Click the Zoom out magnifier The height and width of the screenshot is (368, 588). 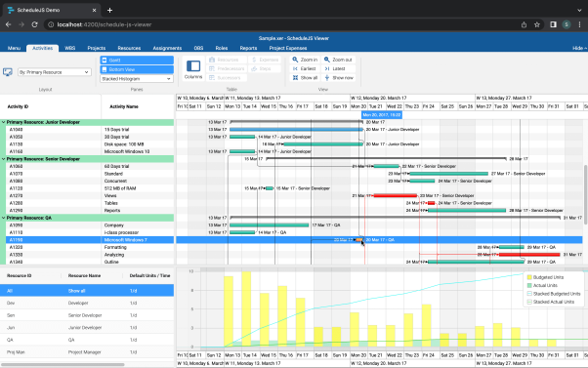pos(327,60)
